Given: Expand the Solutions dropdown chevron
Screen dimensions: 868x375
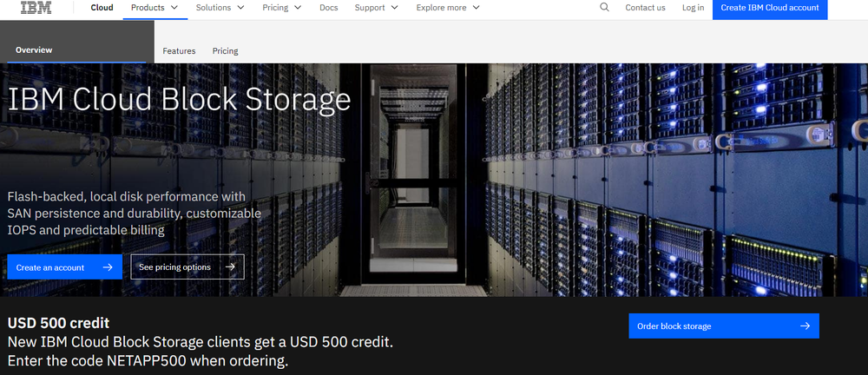Looking at the screenshot, I should (x=240, y=8).
